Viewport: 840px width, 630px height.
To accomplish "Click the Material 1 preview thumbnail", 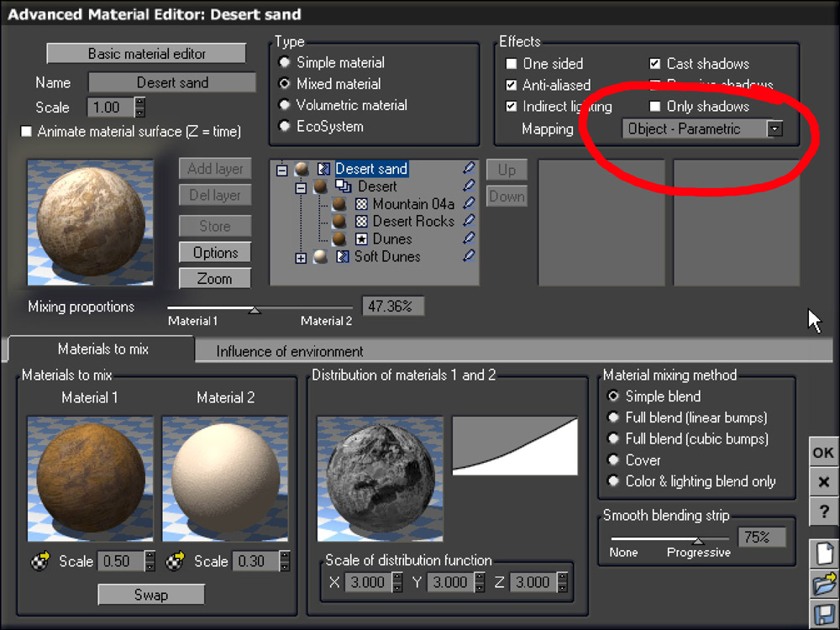I will [x=90, y=479].
